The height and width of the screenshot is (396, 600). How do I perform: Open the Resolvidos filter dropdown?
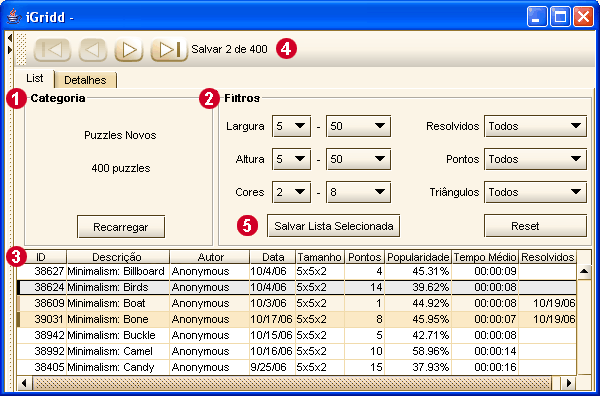535,126
